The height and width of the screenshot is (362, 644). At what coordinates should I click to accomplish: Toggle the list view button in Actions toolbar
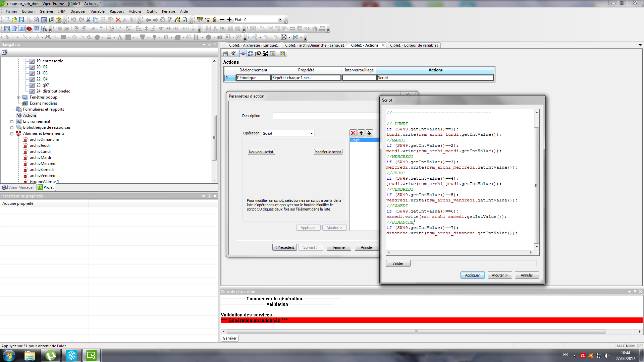[243, 53]
